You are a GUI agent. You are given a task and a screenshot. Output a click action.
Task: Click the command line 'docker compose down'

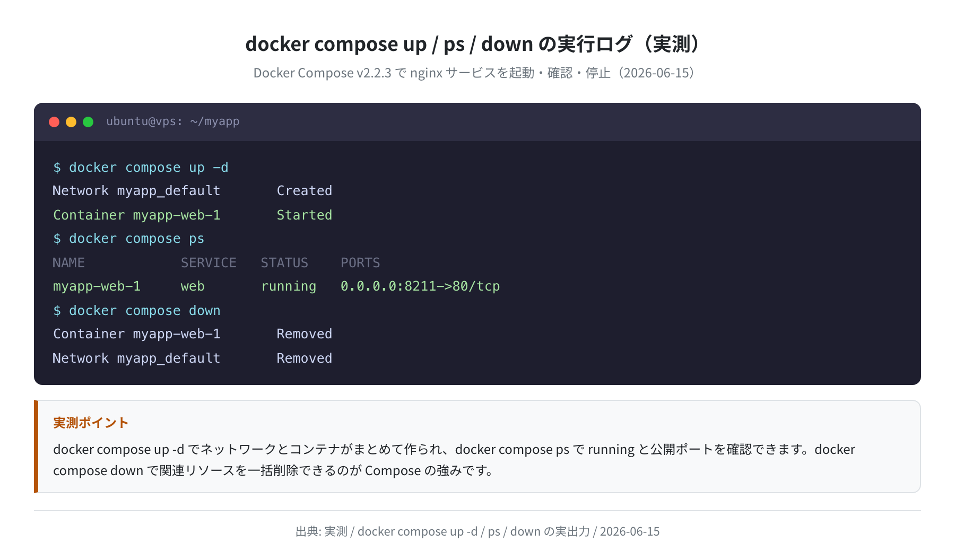click(136, 311)
